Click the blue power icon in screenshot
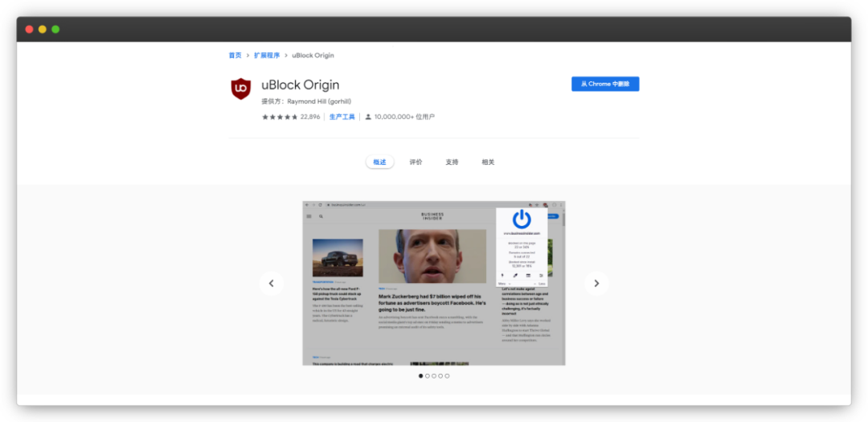 [522, 220]
